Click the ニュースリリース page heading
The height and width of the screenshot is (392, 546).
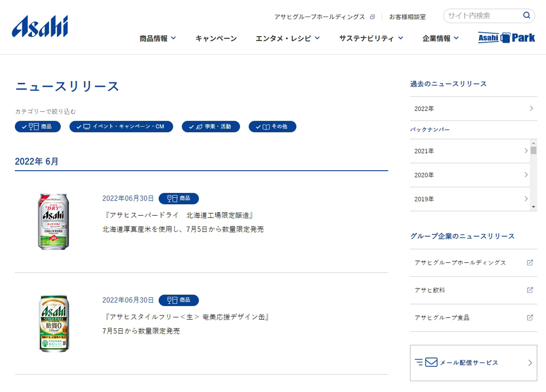pyautogui.click(x=67, y=86)
